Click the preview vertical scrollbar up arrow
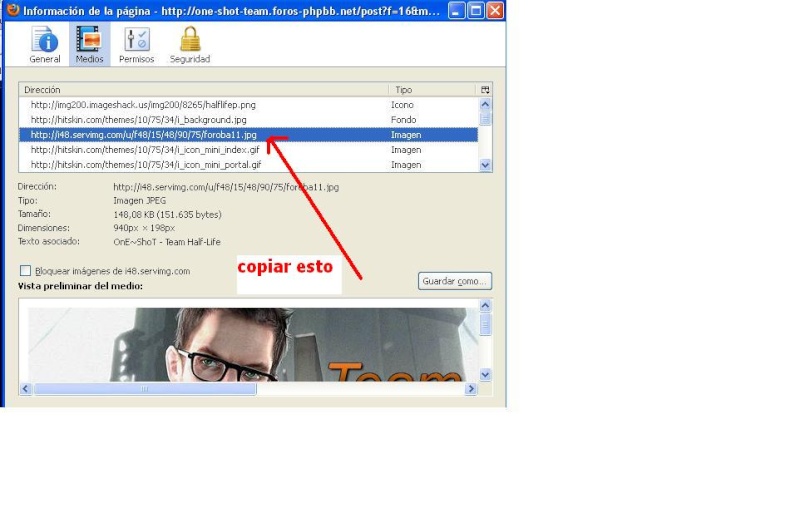This screenshot has width=800, height=518. pos(485,306)
